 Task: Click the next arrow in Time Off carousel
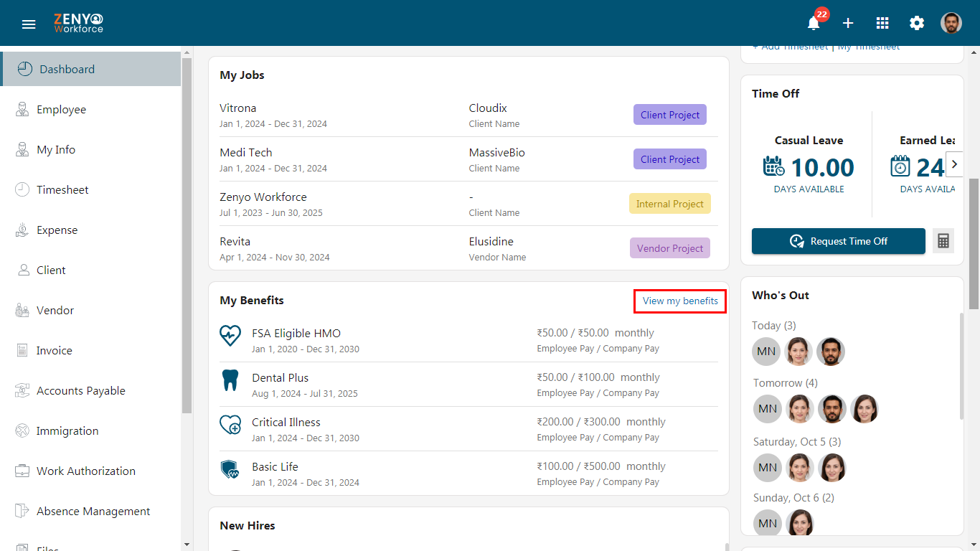tap(954, 164)
